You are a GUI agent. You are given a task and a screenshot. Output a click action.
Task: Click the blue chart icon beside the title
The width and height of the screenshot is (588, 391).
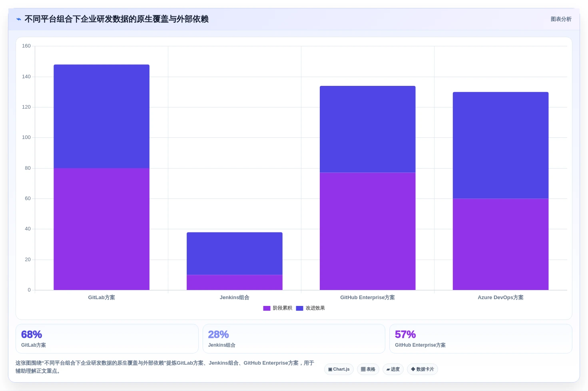19,19
